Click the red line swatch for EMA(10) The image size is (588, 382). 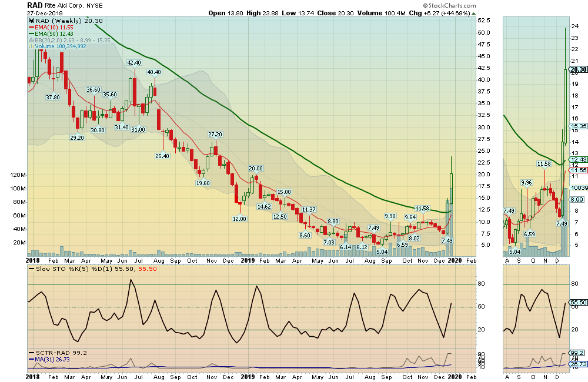(32, 28)
